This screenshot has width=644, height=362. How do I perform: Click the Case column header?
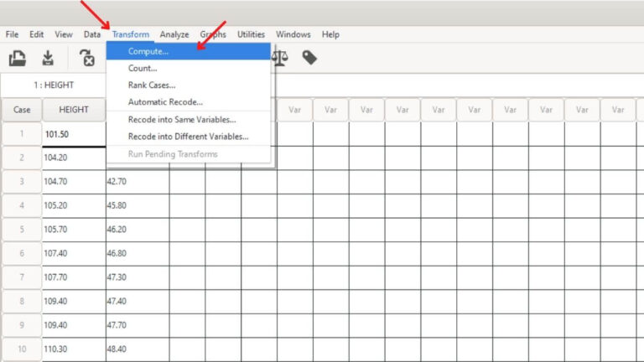(22, 110)
